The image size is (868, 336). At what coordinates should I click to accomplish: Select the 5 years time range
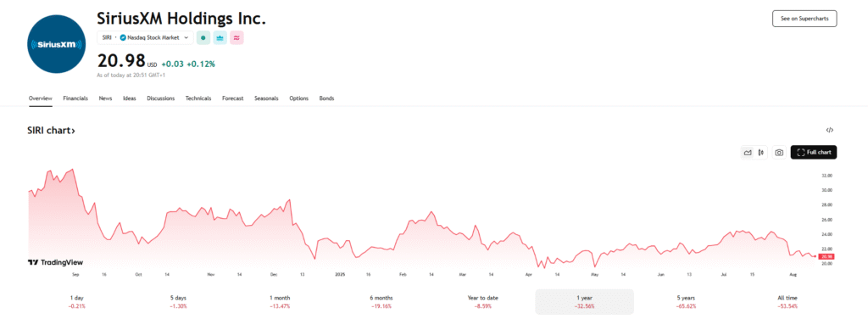684,301
